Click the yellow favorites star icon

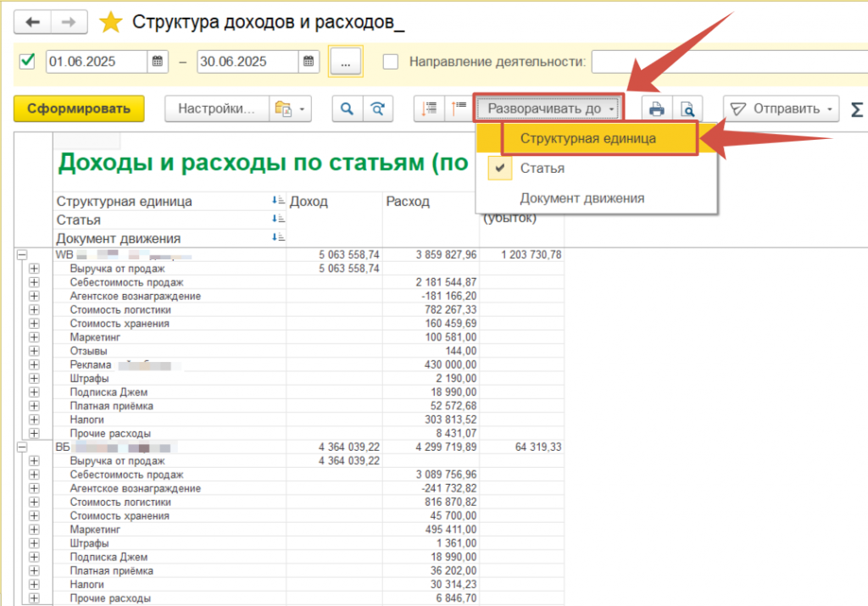pyautogui.click(x=111, y=22)
